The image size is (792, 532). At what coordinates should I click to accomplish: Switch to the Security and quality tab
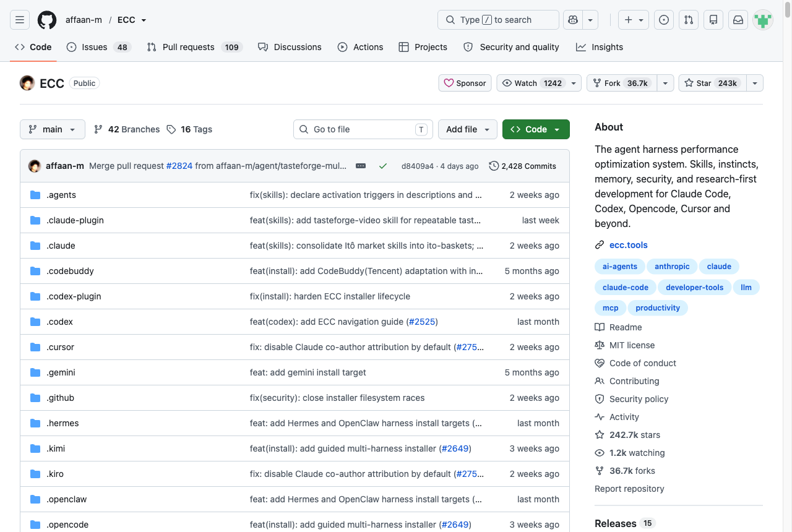click(x=511, y=47)
